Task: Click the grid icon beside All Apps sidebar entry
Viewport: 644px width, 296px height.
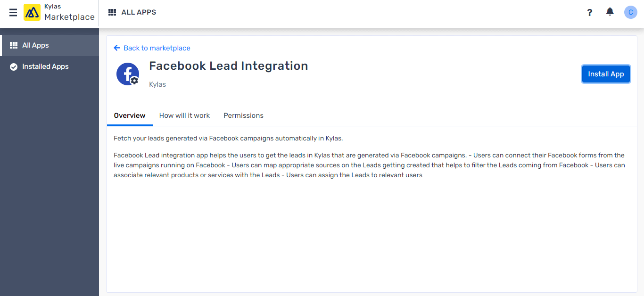Action: click(x=14, y=45)
